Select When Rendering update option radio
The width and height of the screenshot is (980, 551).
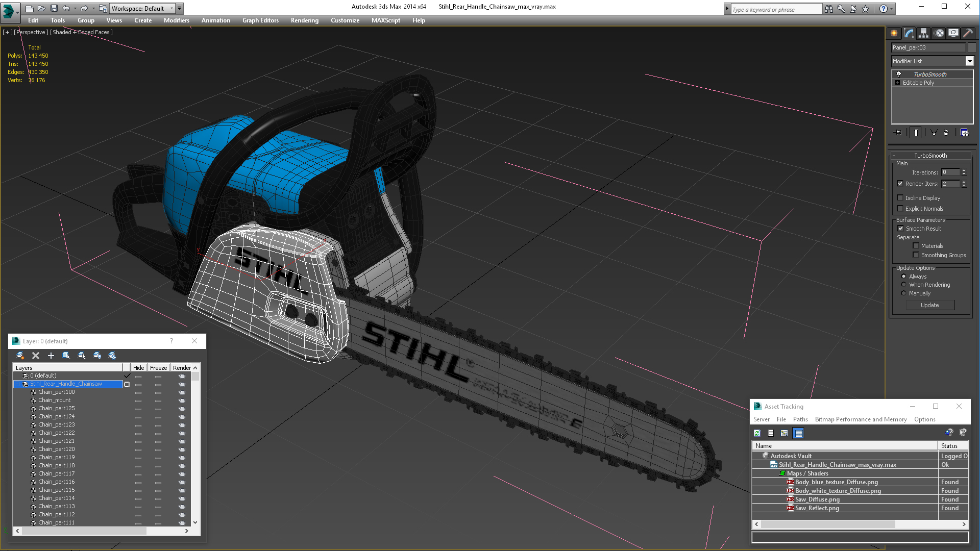903,285
